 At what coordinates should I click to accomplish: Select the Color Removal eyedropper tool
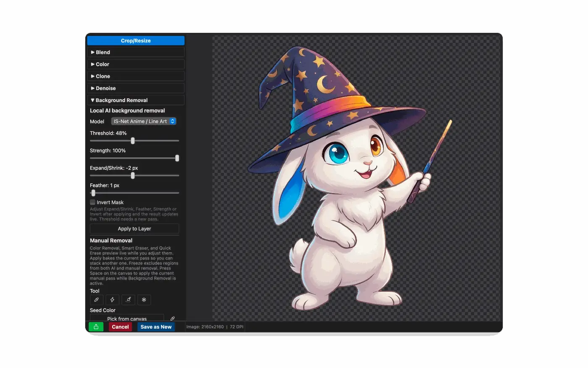point(97,300)
